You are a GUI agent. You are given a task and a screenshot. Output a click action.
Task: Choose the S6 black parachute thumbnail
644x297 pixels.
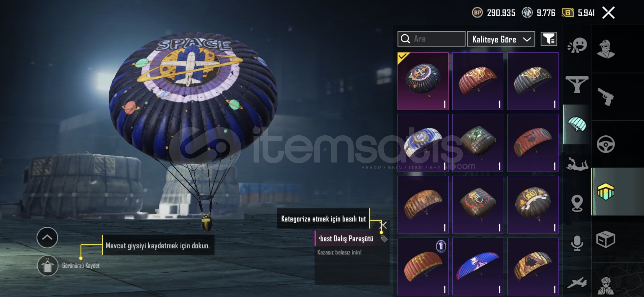(x=533, y=205)
